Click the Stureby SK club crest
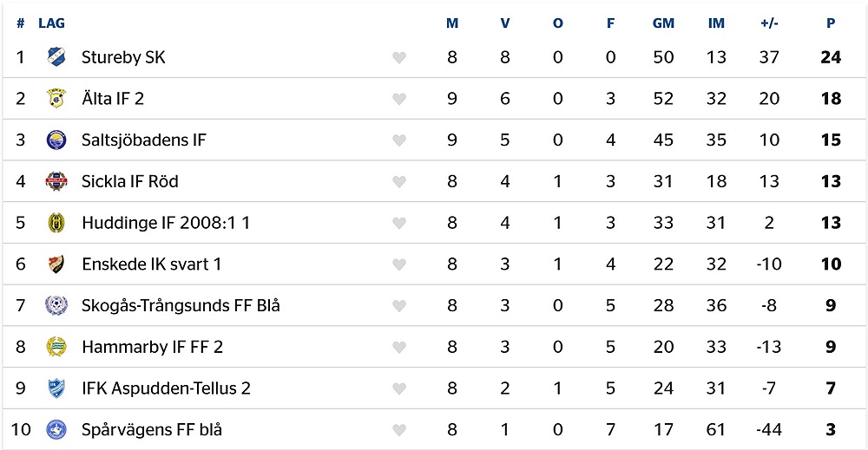 tap(56, 57)
